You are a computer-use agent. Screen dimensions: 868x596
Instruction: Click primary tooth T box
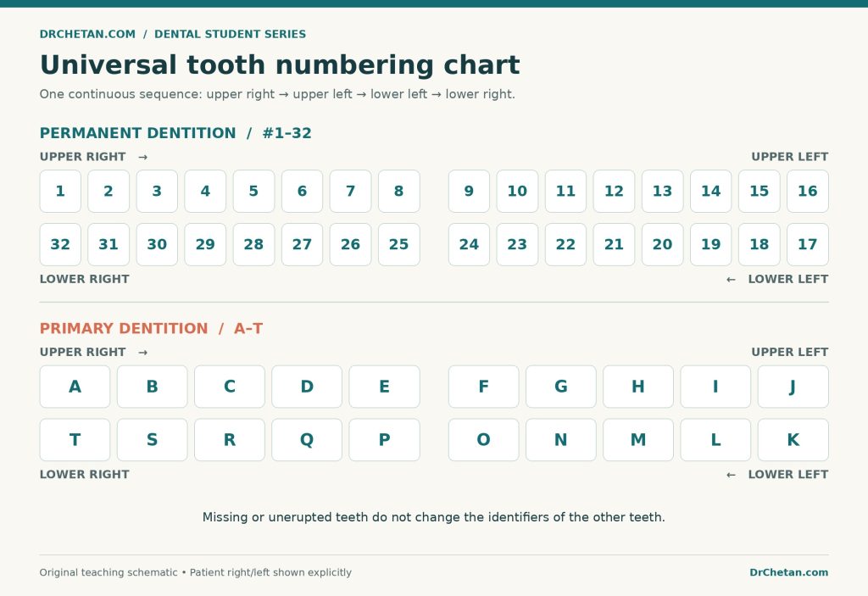75,440
